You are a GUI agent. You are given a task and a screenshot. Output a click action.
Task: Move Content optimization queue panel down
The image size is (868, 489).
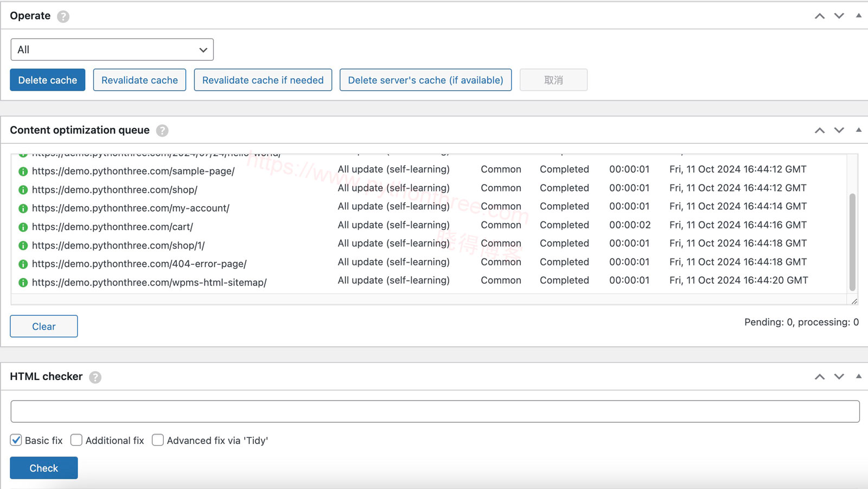point(839,130)
